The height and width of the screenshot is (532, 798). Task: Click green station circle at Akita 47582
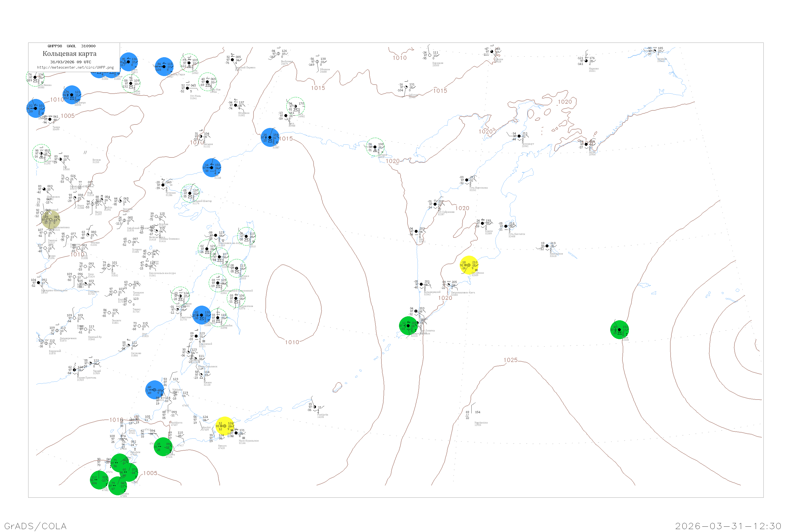pyautogui.click(x=99, y=480)
